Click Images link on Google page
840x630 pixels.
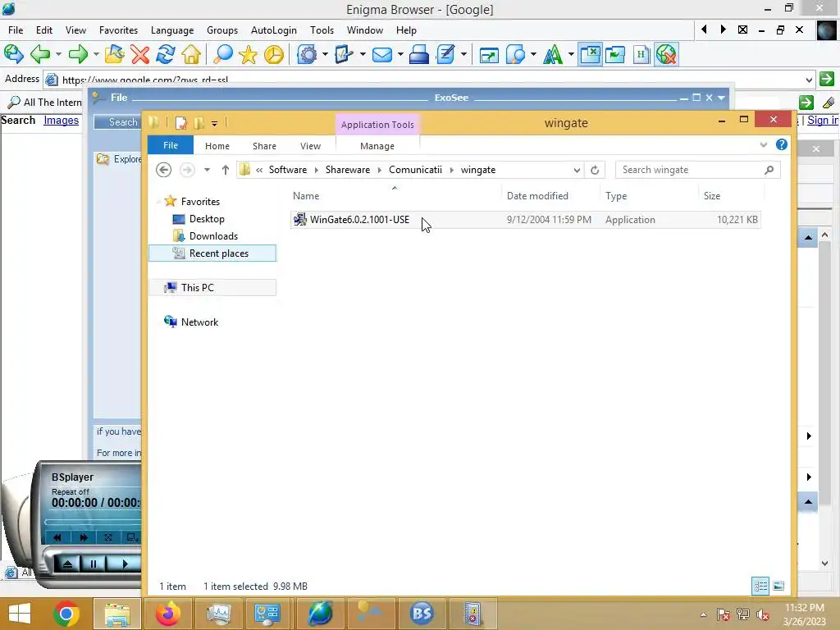61,120
